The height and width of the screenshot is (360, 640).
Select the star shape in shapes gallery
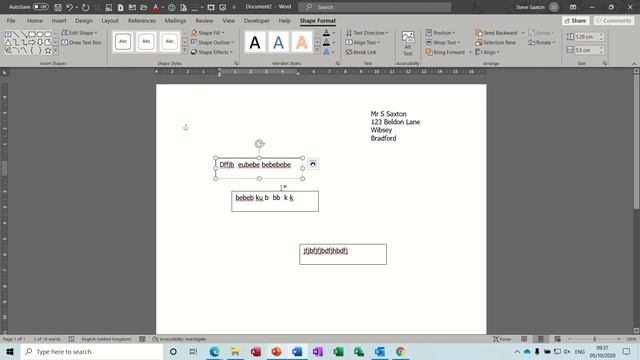click(x=48, y=51)
